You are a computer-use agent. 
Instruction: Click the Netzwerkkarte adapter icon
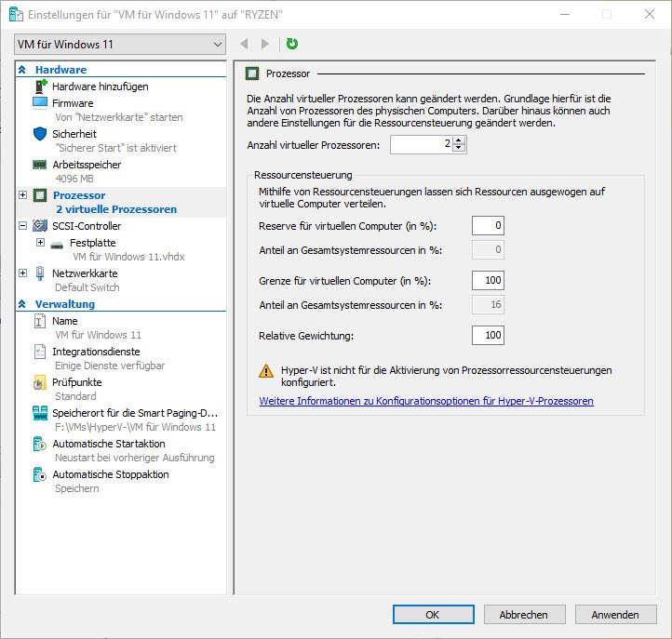tap(39, 273)
